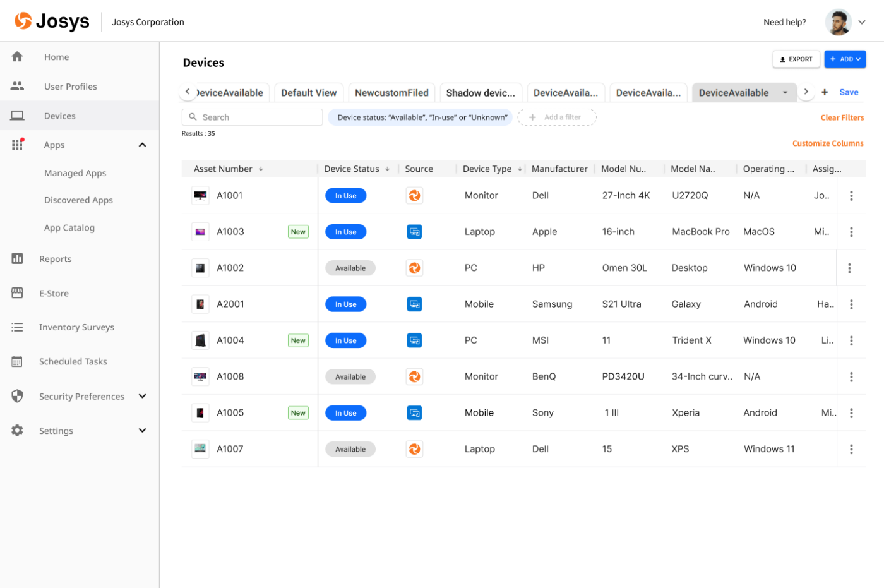Open Discovered Apps menu item
The height and width of the screenshot is (588, 884).
point(78,200)
